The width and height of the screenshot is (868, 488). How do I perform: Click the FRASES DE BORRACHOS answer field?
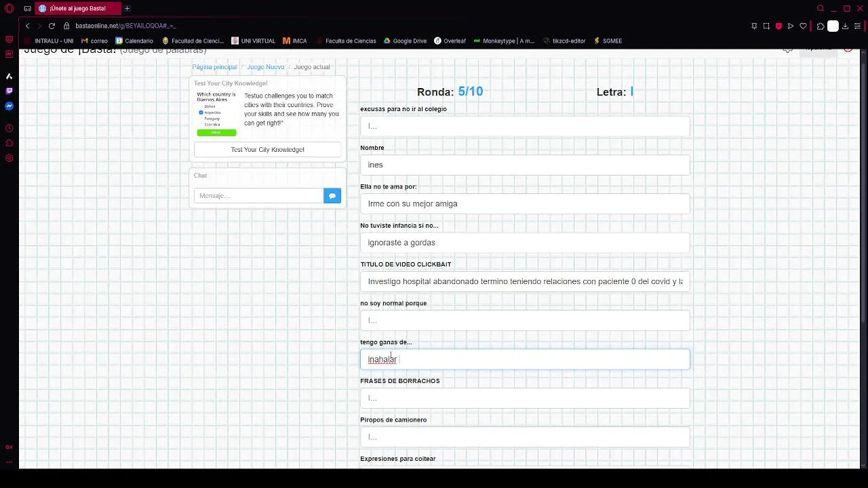point(525,399)
